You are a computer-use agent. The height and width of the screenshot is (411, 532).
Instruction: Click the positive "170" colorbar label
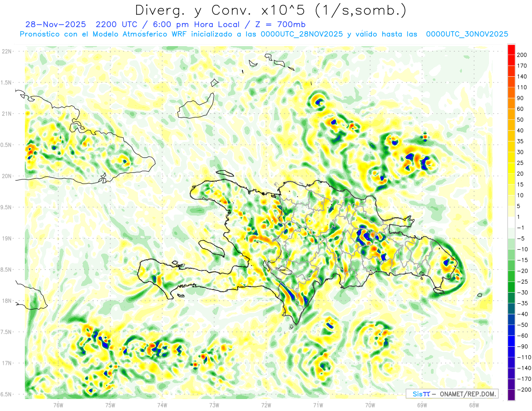tap(522, 66)
